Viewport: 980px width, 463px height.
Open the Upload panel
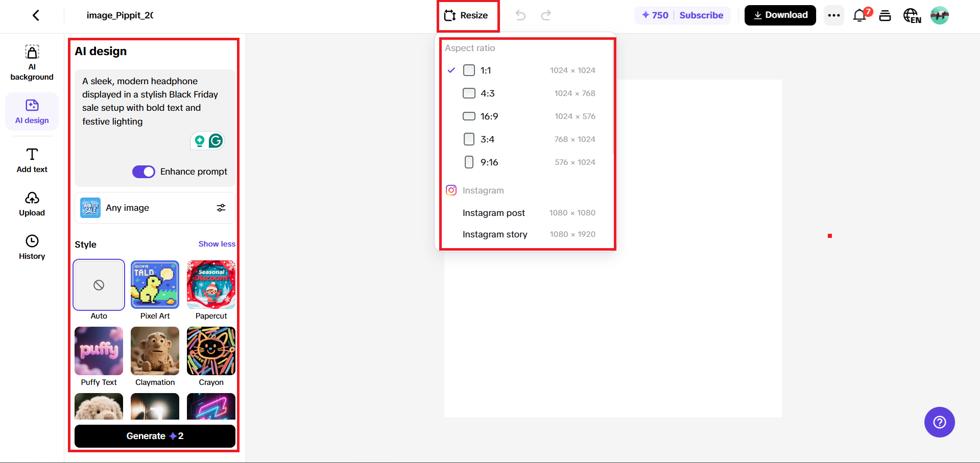tap(32, 204)
